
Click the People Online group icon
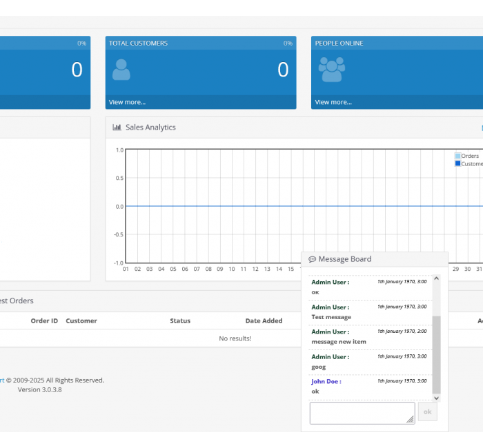(331, 69)
